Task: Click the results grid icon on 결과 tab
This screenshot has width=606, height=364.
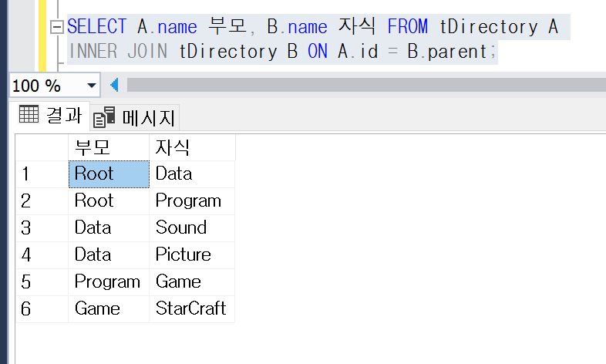Action: point(29,114)
